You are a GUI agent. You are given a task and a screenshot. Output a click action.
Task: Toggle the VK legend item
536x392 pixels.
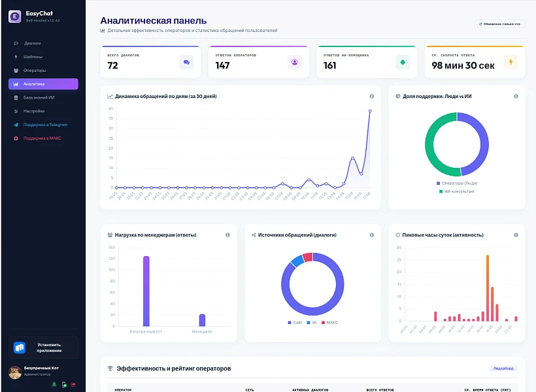[312, 323]
